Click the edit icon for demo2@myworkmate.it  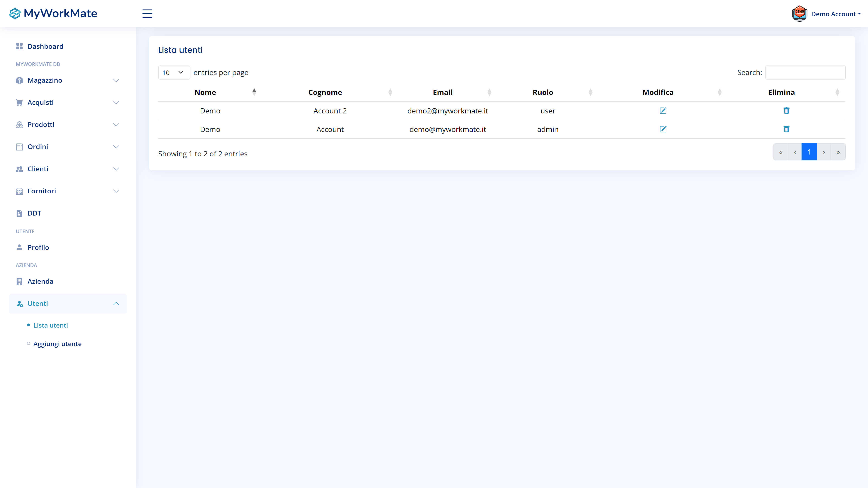[x=663, y=110]
